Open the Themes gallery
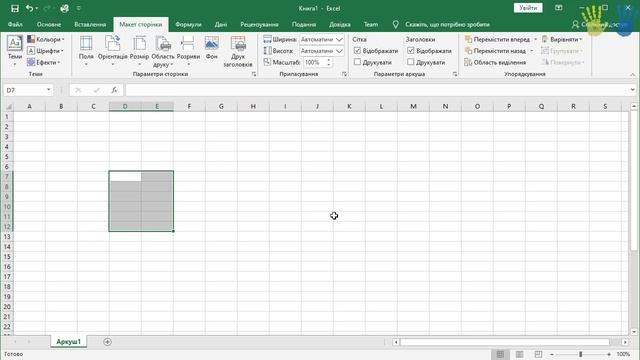The height and width of the screenshot is (360, 640). [15, 51]
